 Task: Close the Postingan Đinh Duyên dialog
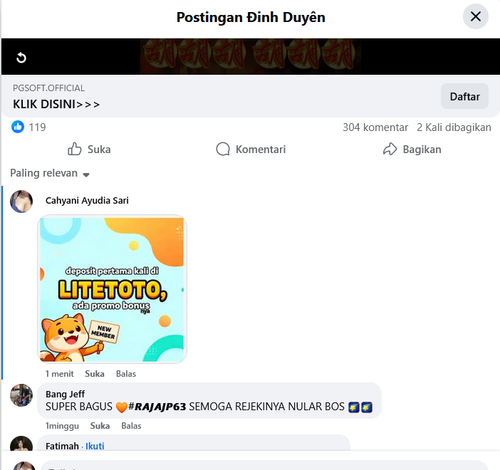click(x=476, y=16)
